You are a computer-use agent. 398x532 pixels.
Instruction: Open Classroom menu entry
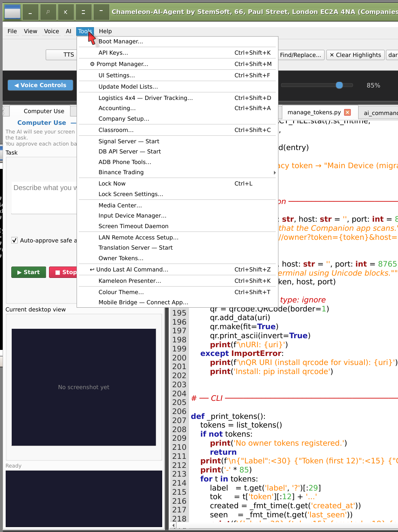[x=177, y=130]
